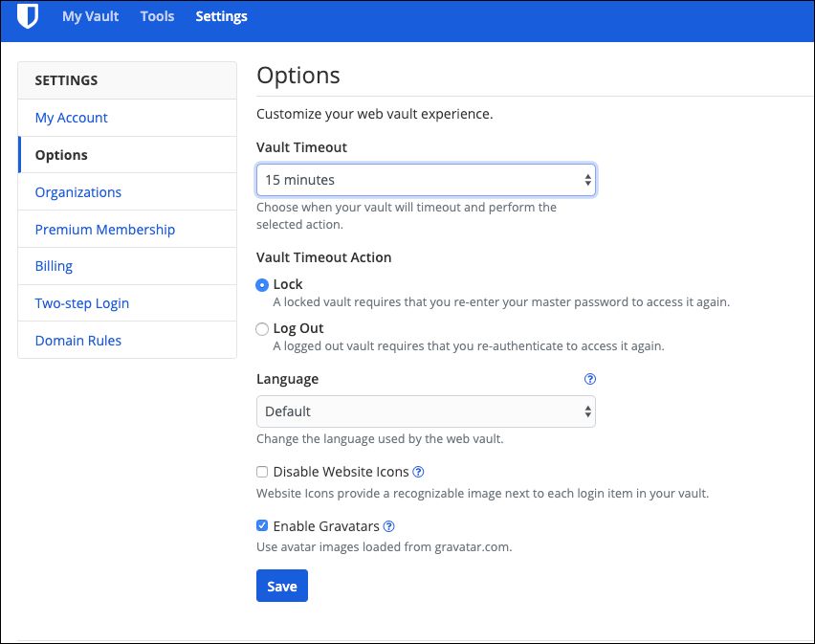This screenshot has height=644, width=815.
Task: Click the help icon beside Disable Website Icons
Action: (x=418, y=472)
